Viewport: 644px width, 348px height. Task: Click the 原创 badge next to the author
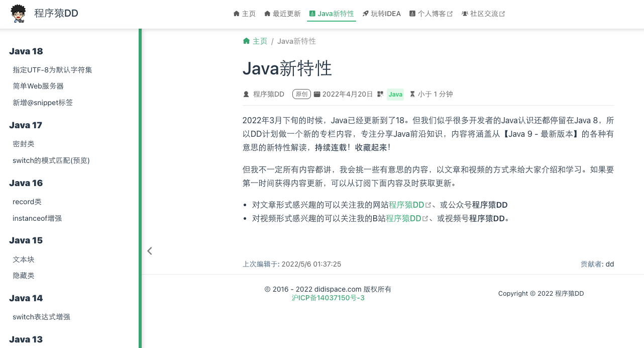click(301, 94)
